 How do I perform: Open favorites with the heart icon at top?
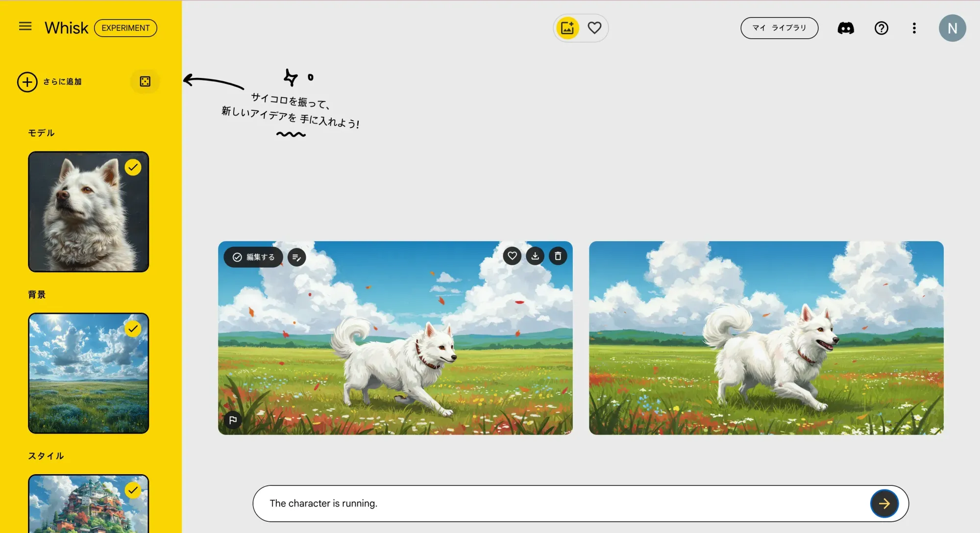click(x=594, y=28)
